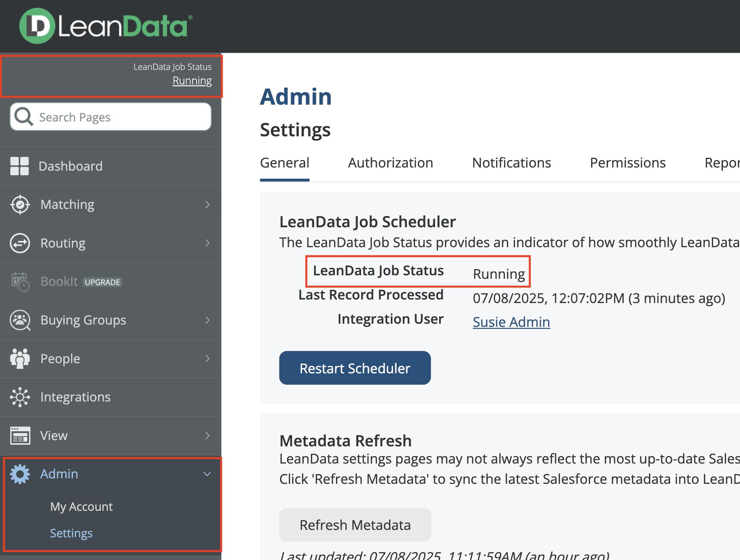Click the Matching target icon
This screenshot has width=740, height=560.
coord(20,205)
